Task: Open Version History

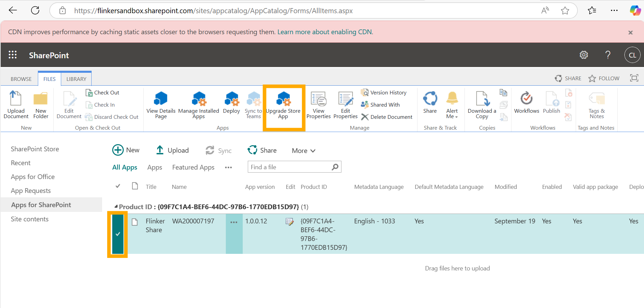Action: pyautogui.click(x=384, y=92)
